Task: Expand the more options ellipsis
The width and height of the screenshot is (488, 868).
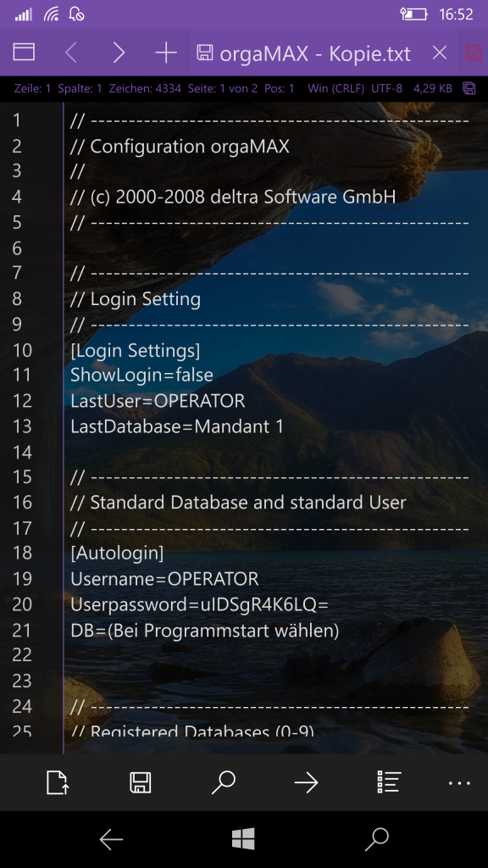Action: (459, 782)
